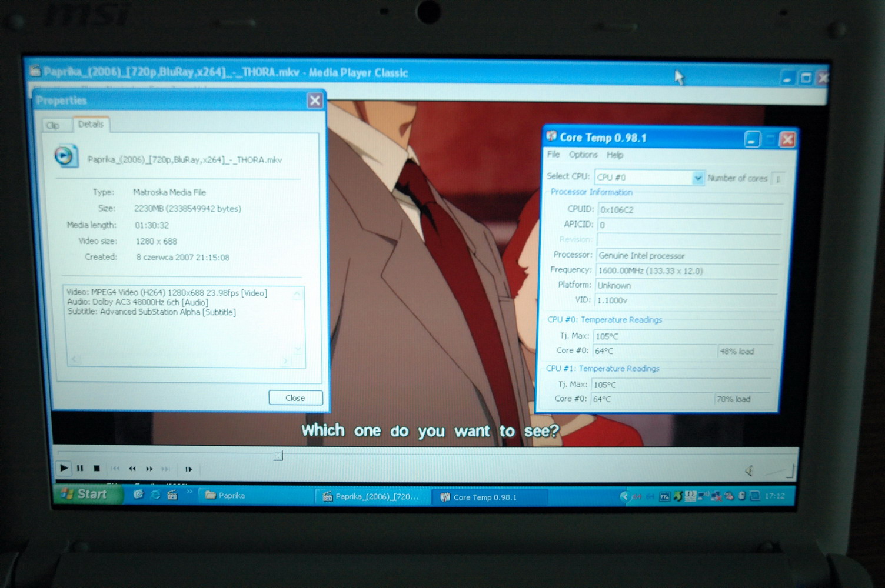Click CPU #0 Tj. Max value 105°C
This screenshot has width=885, height=588.
[x=685, y=336]
